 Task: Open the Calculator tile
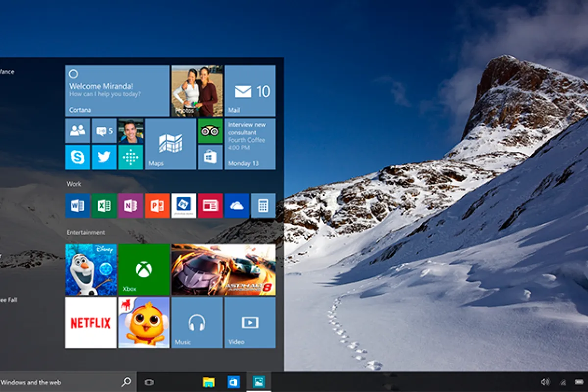click(263, 206)
